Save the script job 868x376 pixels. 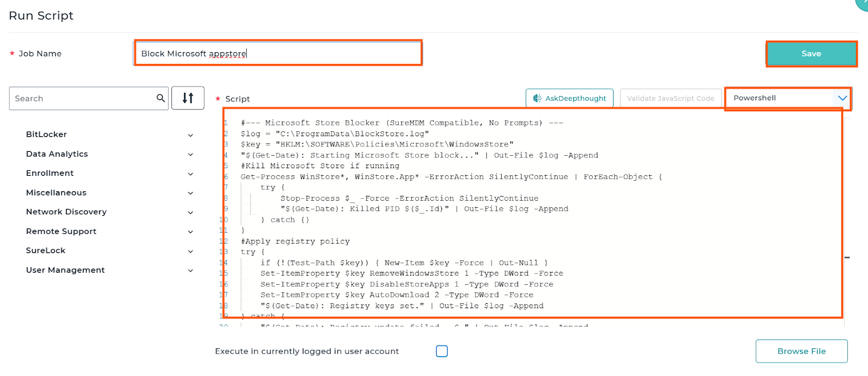(811, 54)
